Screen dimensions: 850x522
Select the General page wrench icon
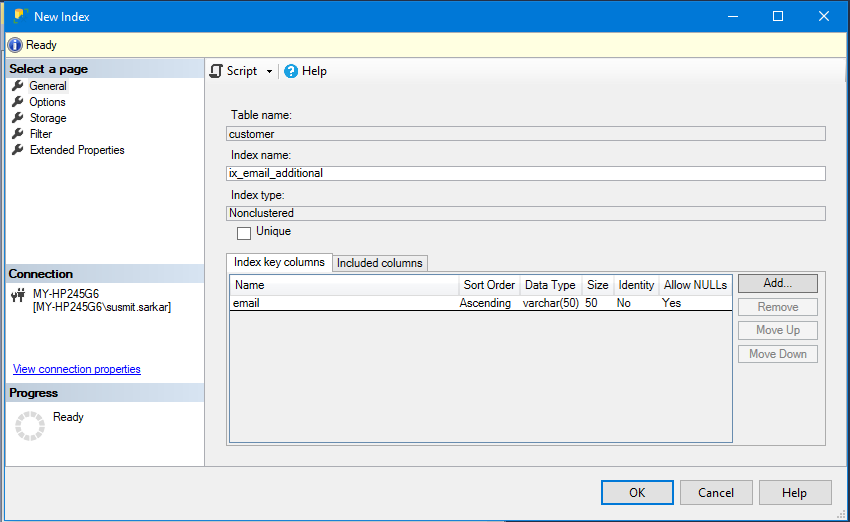(x=18, y=86)
